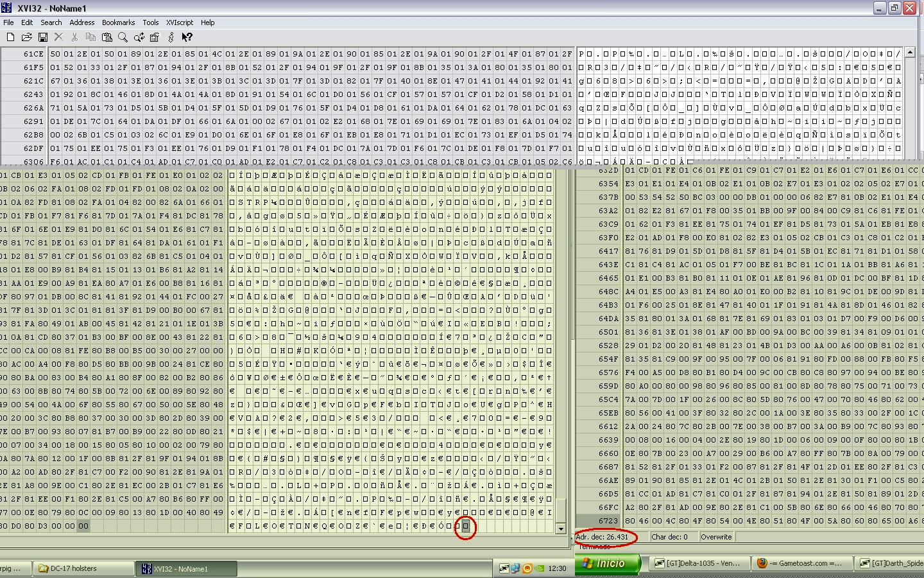Click the green NVIDIA system tray icon
The width and height of the screenshot is (924, 578).
click(539, 568)
